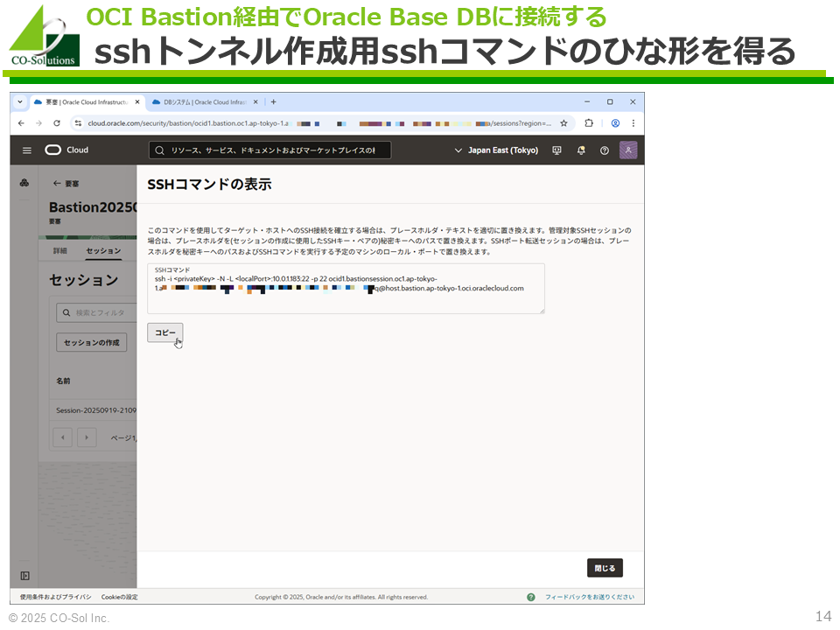Click inside the SSHコマンド text box
This screenshot has width=840, height=630.
[346, 288]
